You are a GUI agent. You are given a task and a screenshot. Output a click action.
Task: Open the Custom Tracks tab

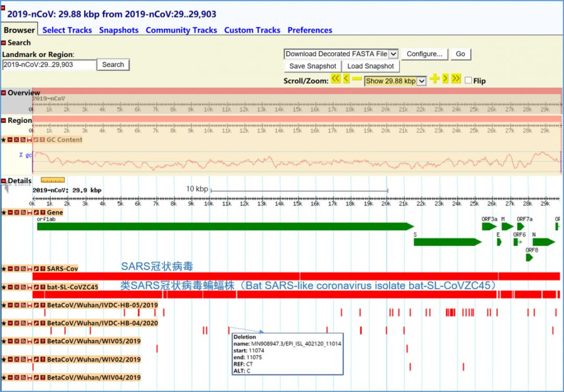[x=252, y=30]
